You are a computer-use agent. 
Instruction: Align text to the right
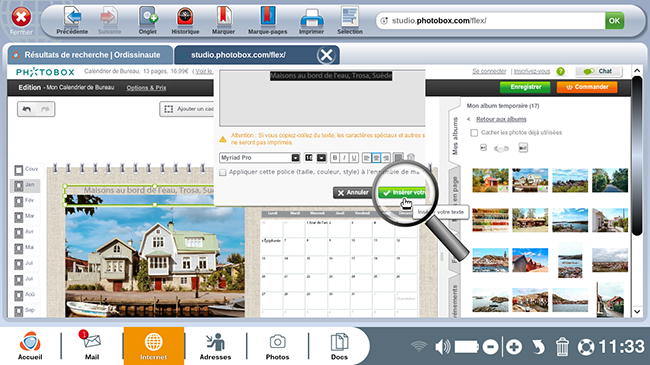click(x=386, y=158)
